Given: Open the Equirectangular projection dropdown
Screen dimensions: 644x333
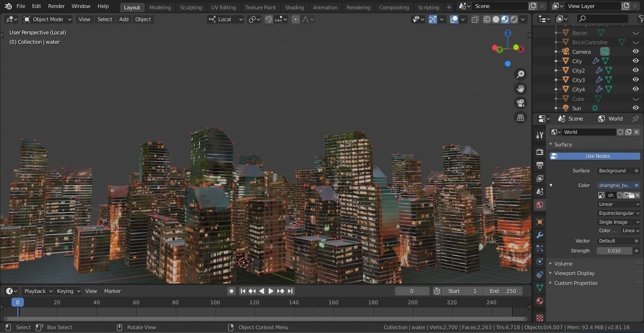Looking at the screenshot, I should (619, 213).
